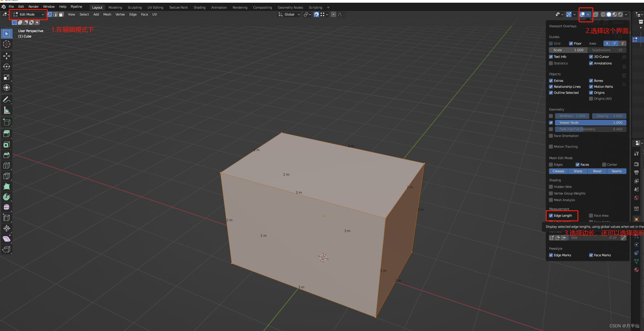The width and height of the screenshot is (644, 331).
Task: Open the Global transform orientation dropdown
Action: [x=289, y=14]
